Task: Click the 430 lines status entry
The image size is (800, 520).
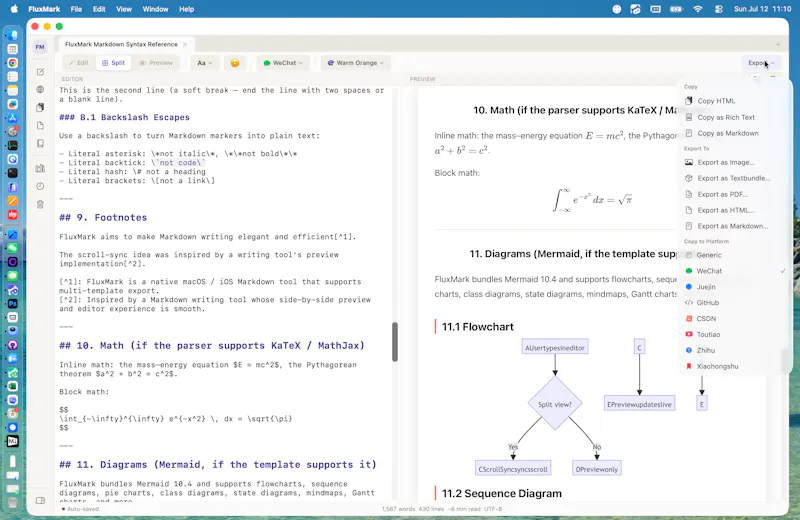Action: [431, 509]
